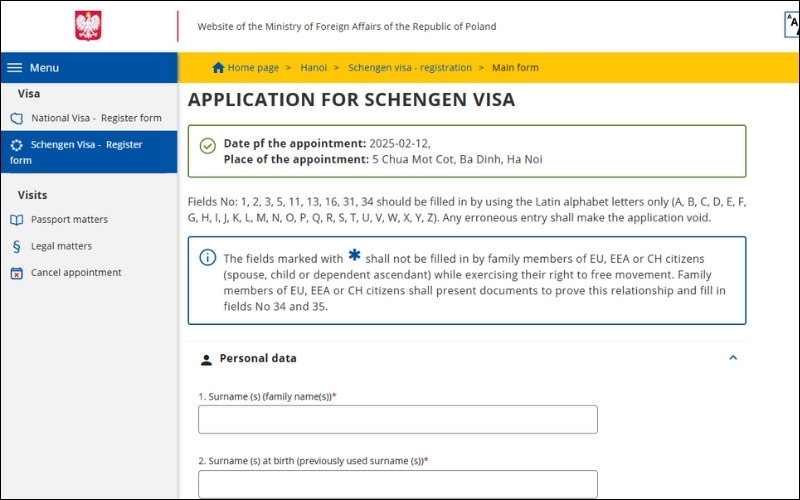The image size is (800, 500).
Task: Click the Legal matters paragraph icon
Action: [x=16, y=246]
